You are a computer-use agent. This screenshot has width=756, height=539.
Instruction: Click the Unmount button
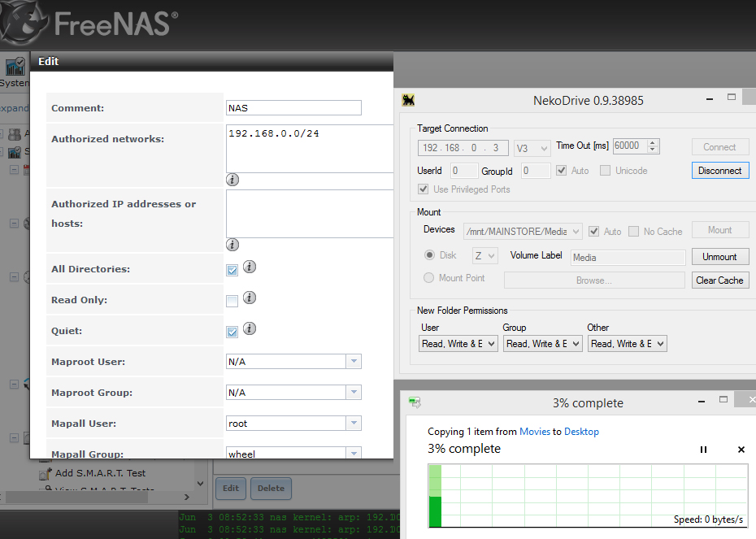pos(719,257)
